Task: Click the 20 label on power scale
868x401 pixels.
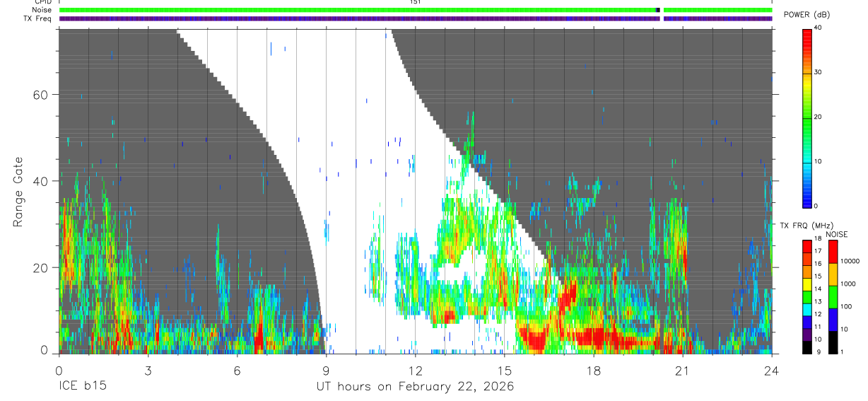Action: pos(819,117)
